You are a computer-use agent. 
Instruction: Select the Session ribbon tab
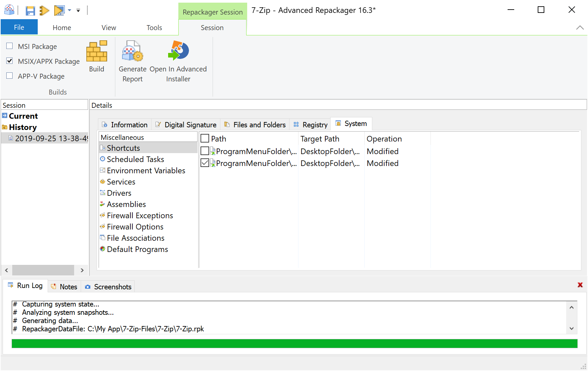[x=212, y=28]
